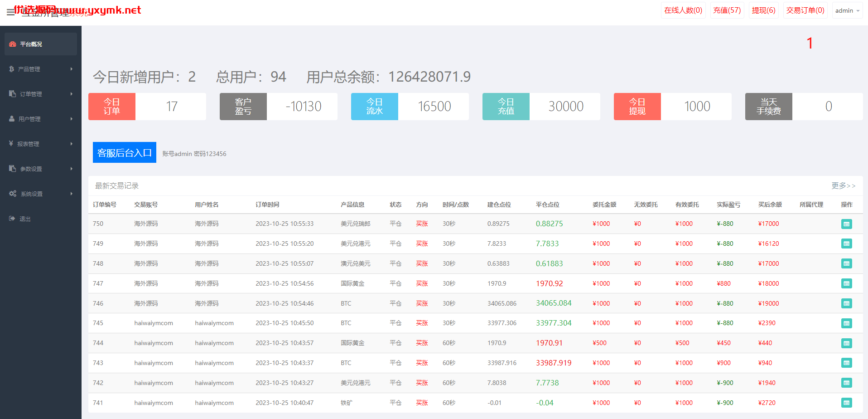Click the 今日流水 tile label
This screenshot has height=419, width=868.
tap(375, 107)
